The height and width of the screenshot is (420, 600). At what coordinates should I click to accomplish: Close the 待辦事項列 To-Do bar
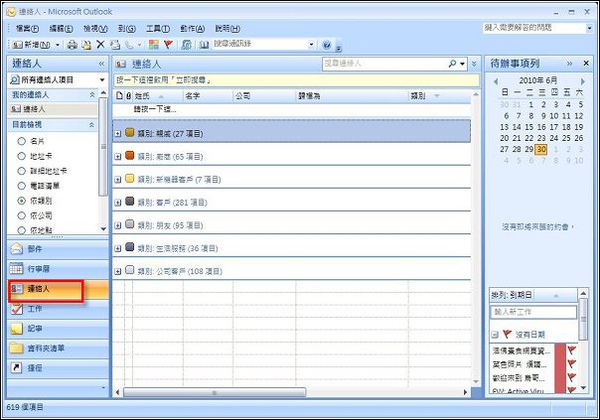click(586, 63)
